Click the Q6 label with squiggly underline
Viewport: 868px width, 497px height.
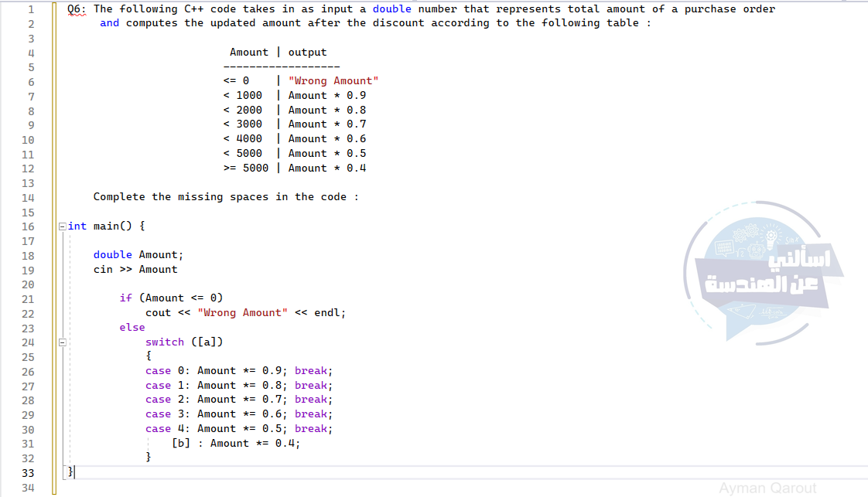tap(77, 9)
